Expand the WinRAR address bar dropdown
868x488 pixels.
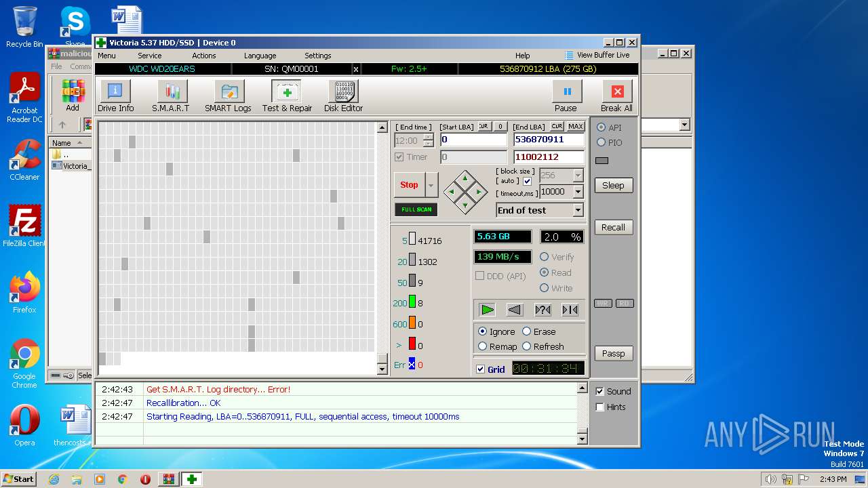684,125
